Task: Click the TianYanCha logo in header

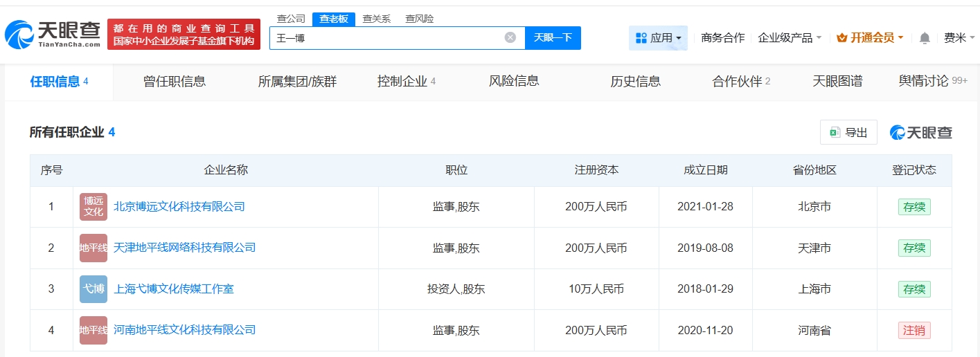Action: [53, 34]
